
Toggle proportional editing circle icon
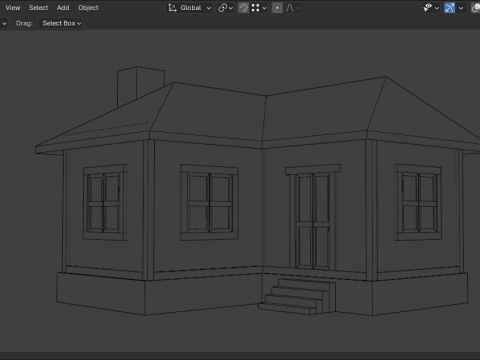click(277, 8)
